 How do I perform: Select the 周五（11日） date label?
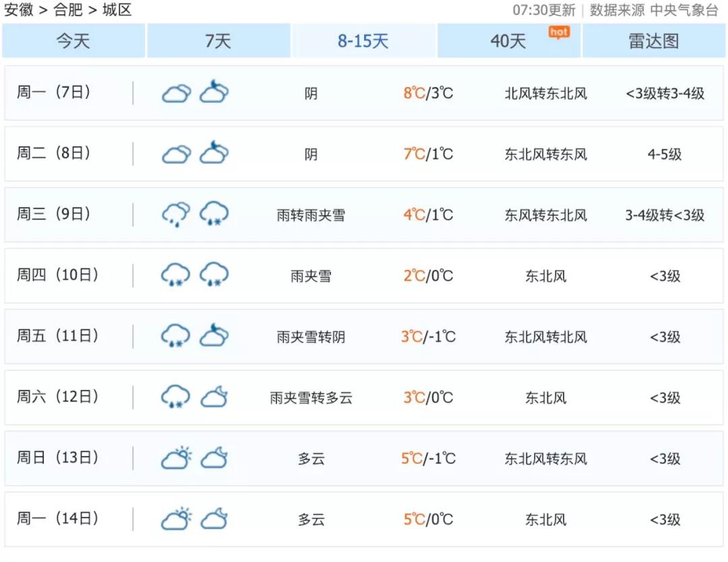click(57, 335)
